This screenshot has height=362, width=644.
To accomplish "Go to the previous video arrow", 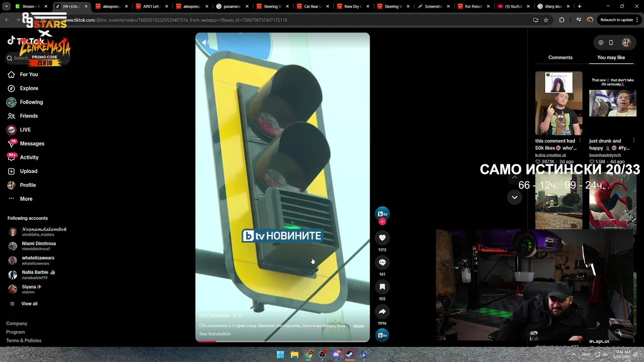I will (514, 177).
